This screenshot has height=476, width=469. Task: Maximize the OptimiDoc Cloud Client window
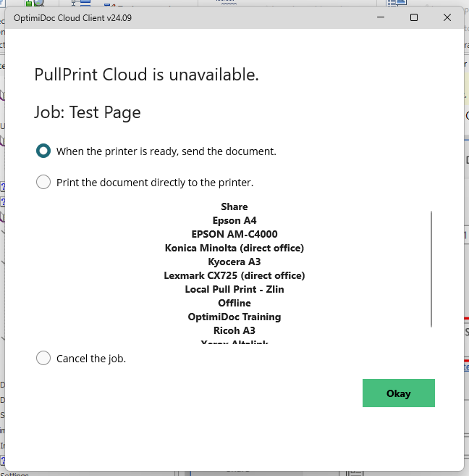pyautogui.click(x=414, y=17)
